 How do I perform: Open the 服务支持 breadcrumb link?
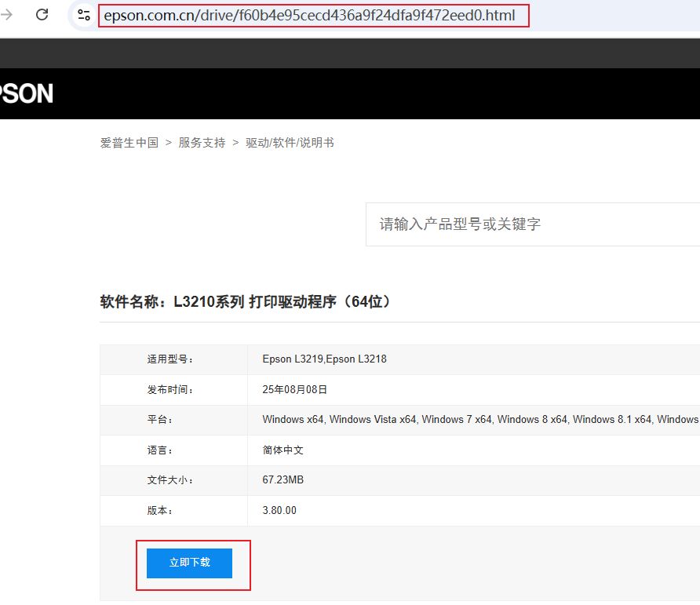202,143
